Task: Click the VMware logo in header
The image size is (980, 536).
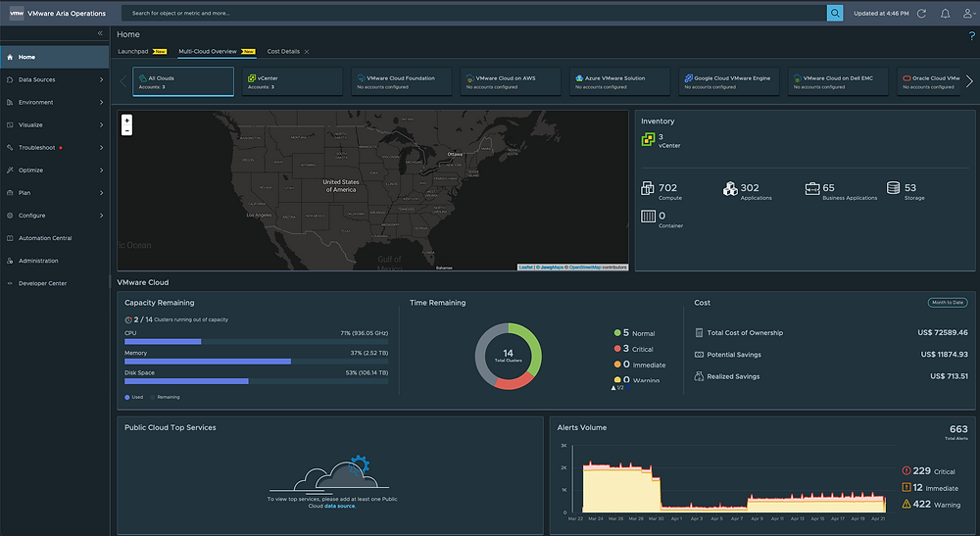Action: [17, 13]
